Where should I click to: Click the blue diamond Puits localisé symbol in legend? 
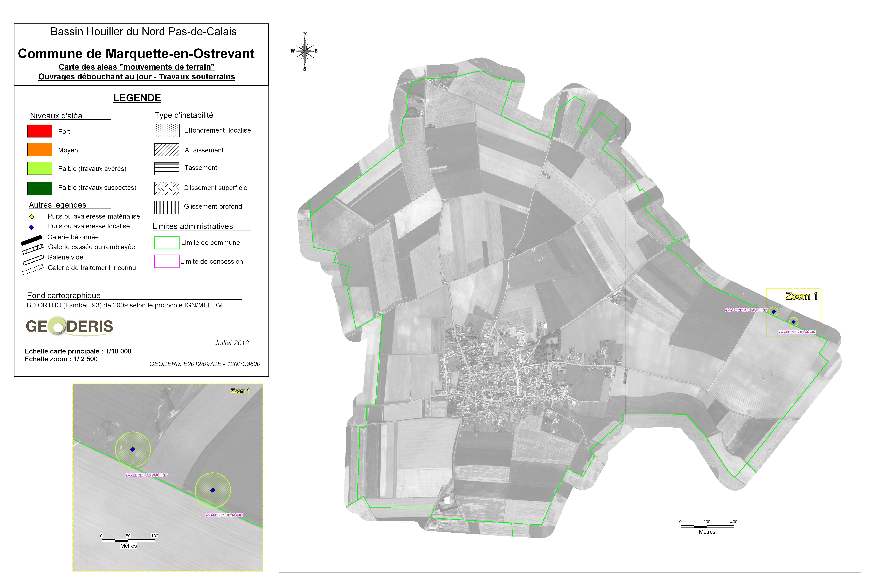[x=31, y=227]
